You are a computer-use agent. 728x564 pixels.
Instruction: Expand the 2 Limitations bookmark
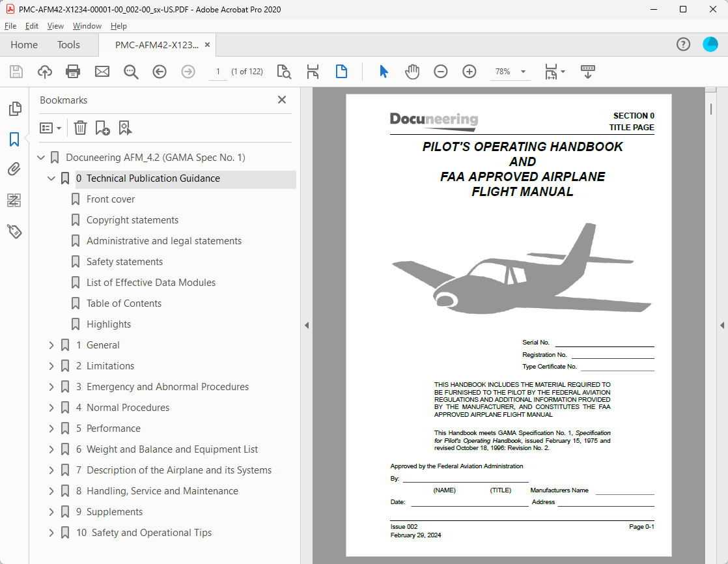tap(51, 366)
